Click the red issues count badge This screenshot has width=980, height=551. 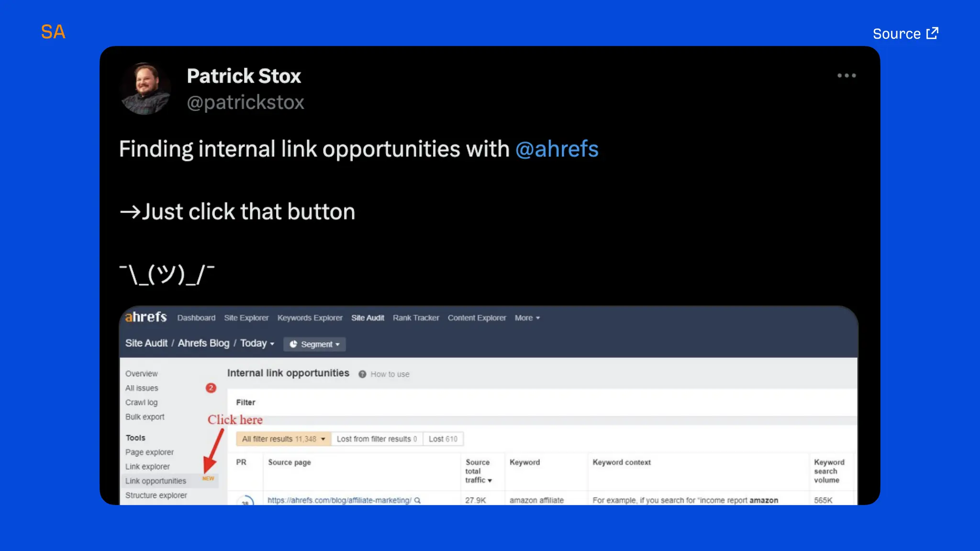[x=211, y=388]
